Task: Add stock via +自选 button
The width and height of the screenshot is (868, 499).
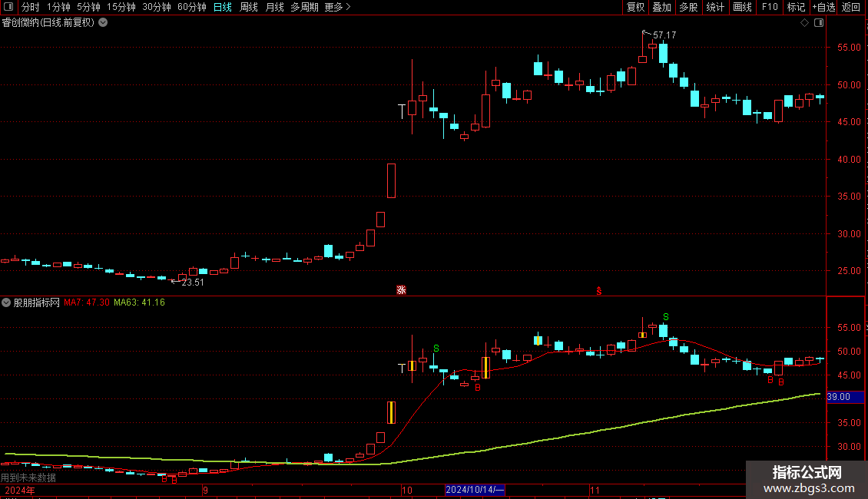Action: [x=823, y=7]
